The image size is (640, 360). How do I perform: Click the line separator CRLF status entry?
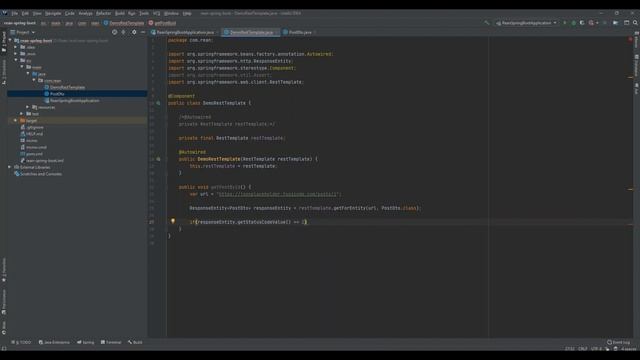(582, 349)
